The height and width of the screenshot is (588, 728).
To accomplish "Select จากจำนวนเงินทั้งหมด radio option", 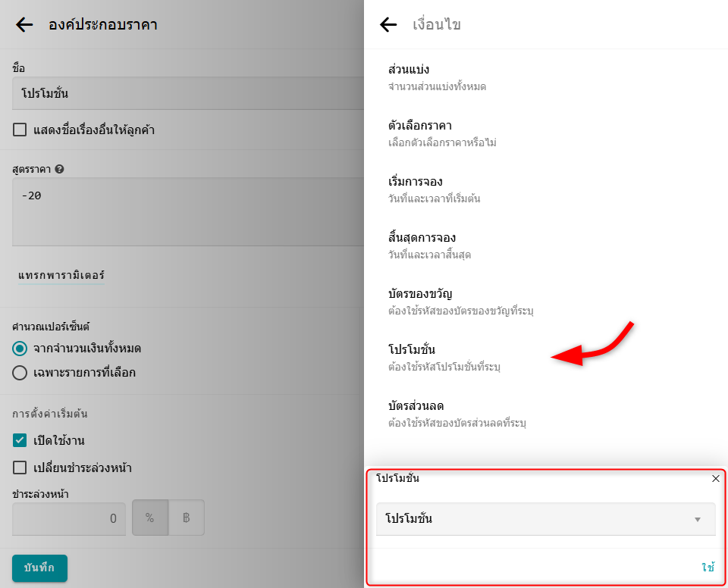I will tap(20, 349).
